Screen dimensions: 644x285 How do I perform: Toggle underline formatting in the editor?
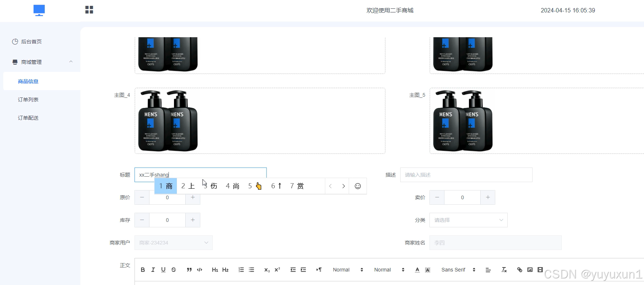point(163,270)
